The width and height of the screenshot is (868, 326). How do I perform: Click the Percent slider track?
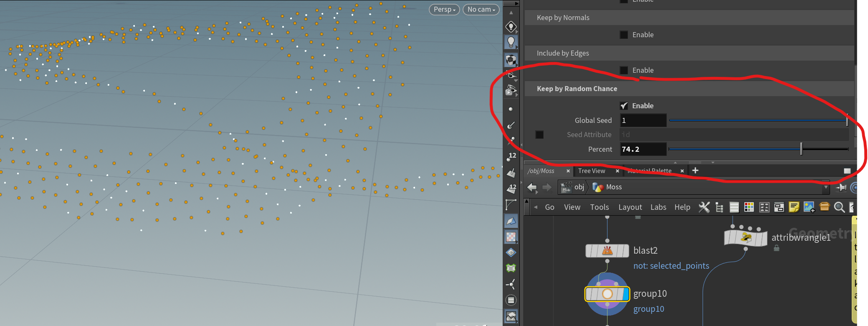coord(735,149)
